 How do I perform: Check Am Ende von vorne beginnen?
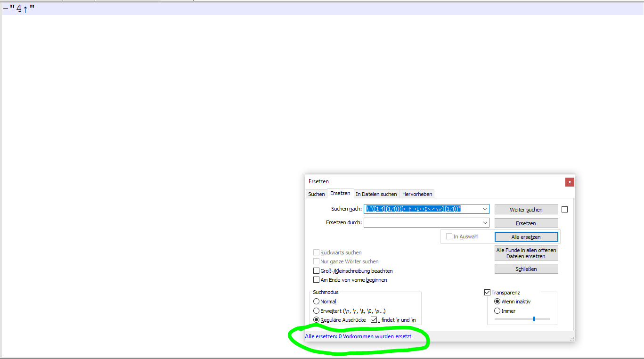click(x=316, y=279)
